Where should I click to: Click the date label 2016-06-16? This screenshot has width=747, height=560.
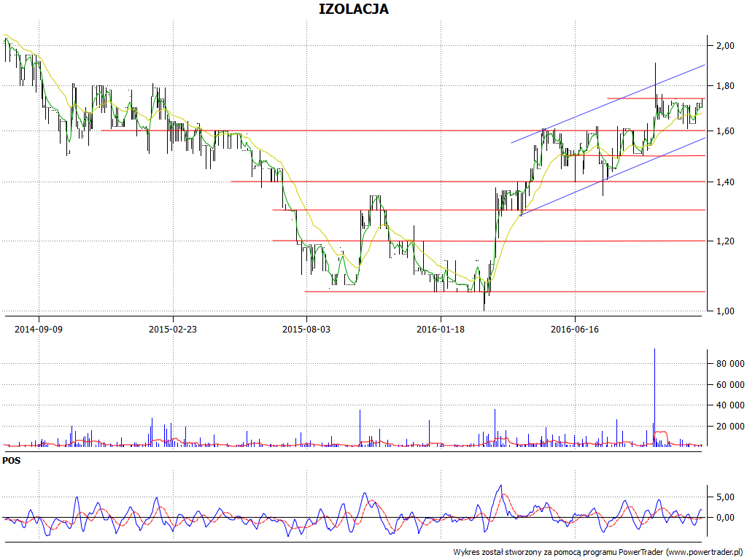tap(575, 329)
